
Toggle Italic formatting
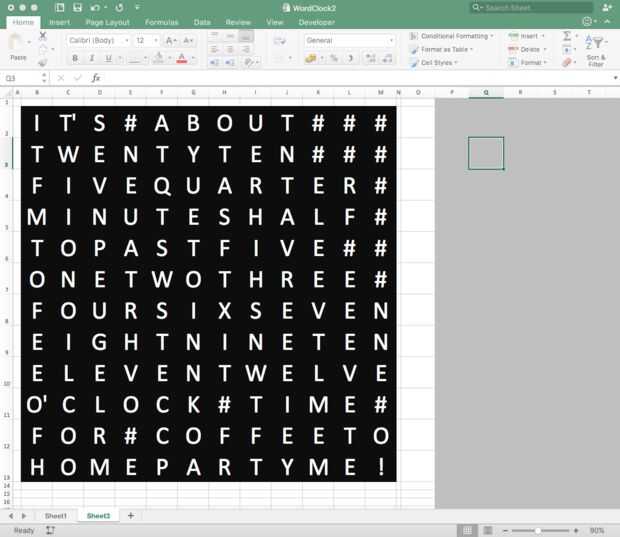91,59
